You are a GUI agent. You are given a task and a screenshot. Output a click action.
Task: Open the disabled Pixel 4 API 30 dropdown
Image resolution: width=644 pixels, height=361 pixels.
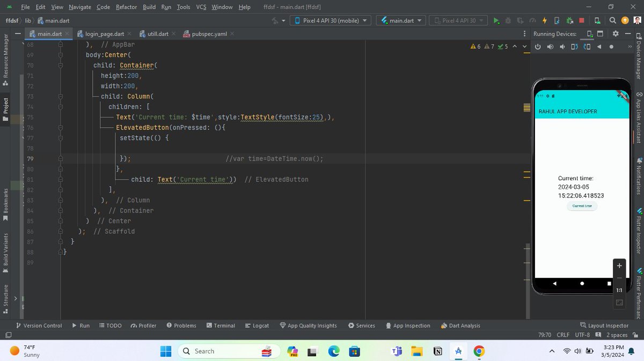[x=458, y=20]
